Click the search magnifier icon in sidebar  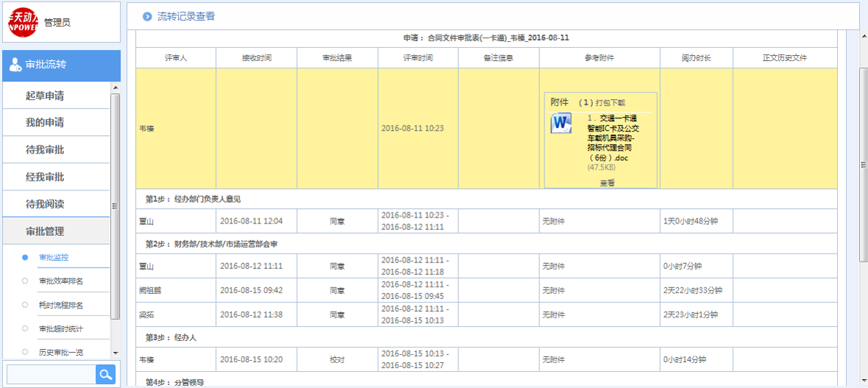coord(106,375)
